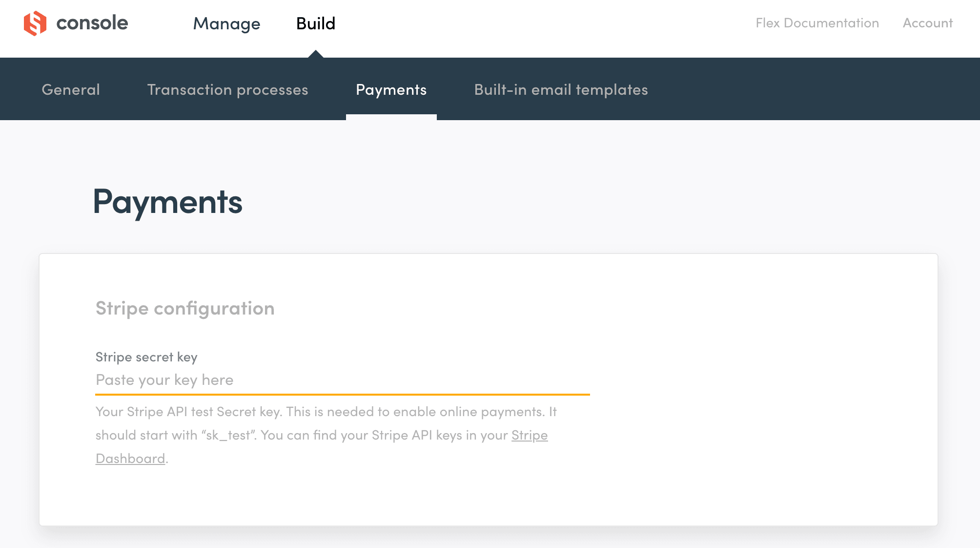This screenshot has width=980, height=548.
Task: Click the orange Sharetribe logo icon
Action: [35, 23]
